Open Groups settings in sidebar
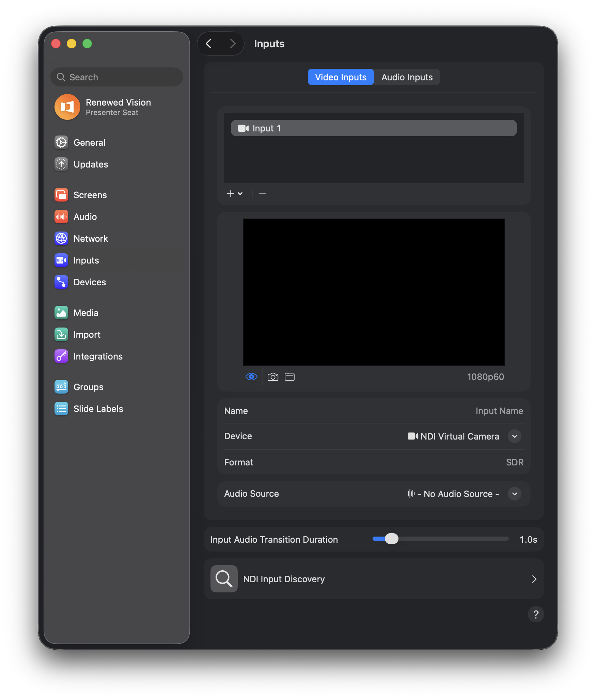The width and height of the screenshot is (596, 700). [x=117, y=387]
